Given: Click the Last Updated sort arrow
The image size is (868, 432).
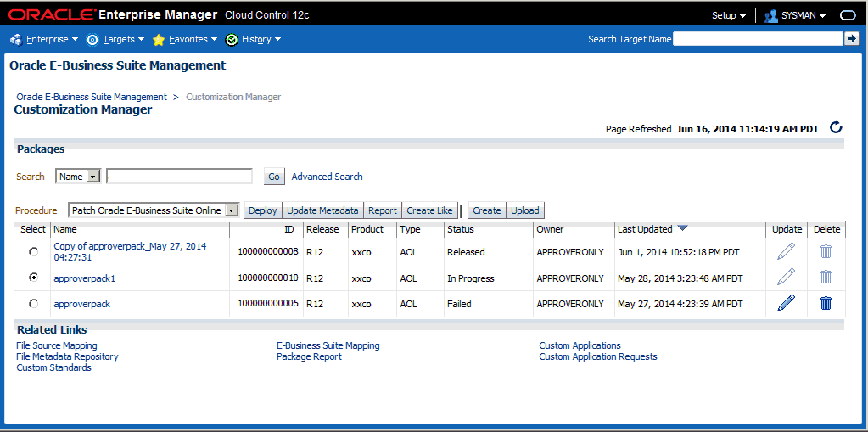Looking at the screenshot, I should coord(682,228).
